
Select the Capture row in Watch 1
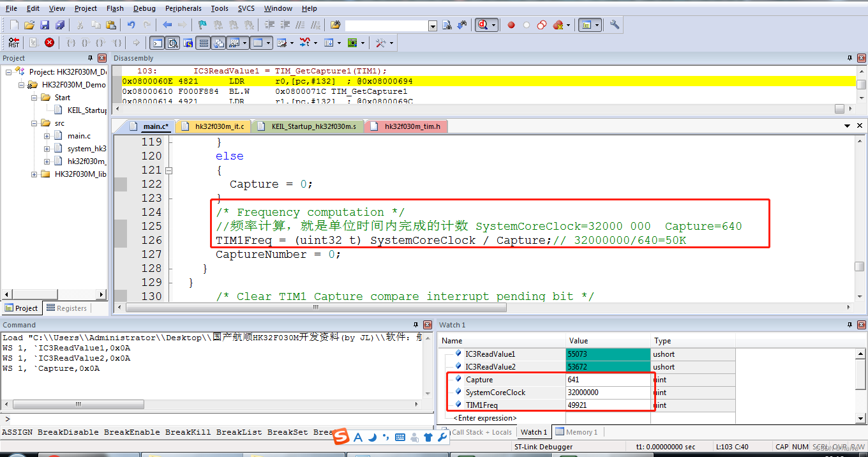(x=588, y=380)
